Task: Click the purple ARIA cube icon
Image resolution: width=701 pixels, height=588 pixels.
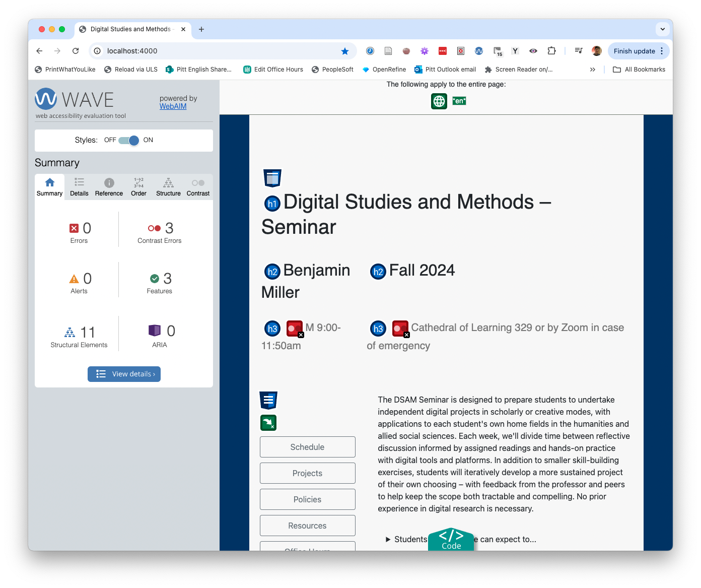Action: tap(155, 331)
